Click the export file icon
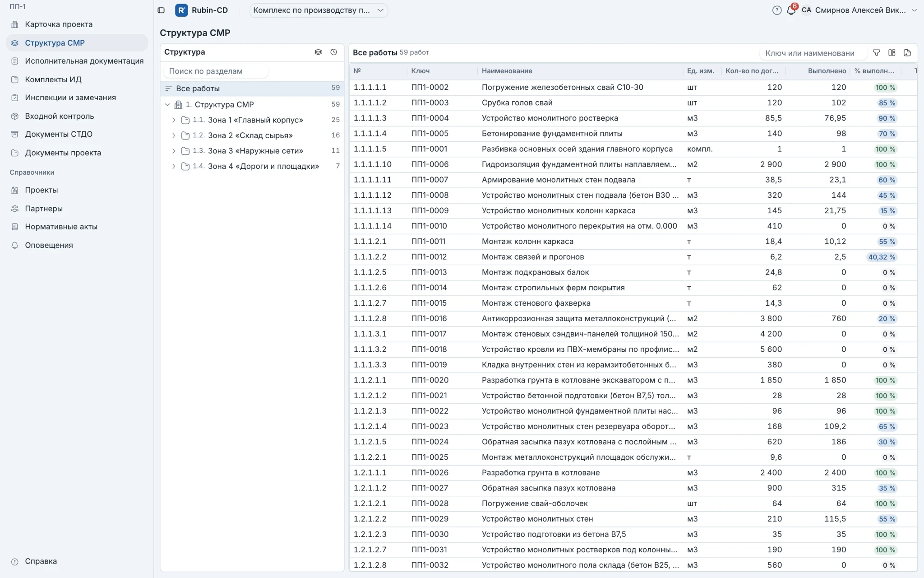This screenshot has height=578, width=924. pyautogui.click(x=907, y=53)
